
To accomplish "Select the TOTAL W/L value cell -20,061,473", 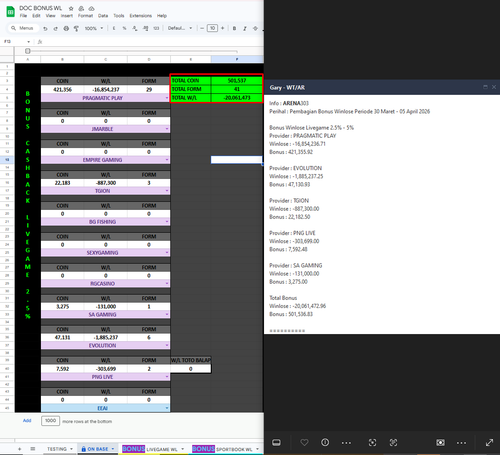I will tap(237, 98).
